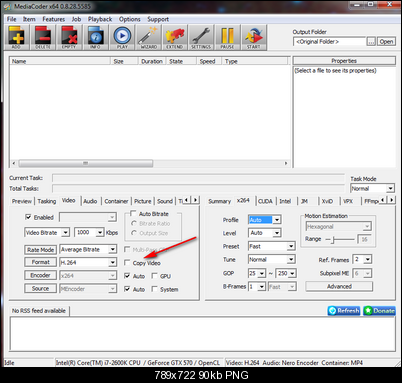Click the Start transcoding icon

coord(254,37)
